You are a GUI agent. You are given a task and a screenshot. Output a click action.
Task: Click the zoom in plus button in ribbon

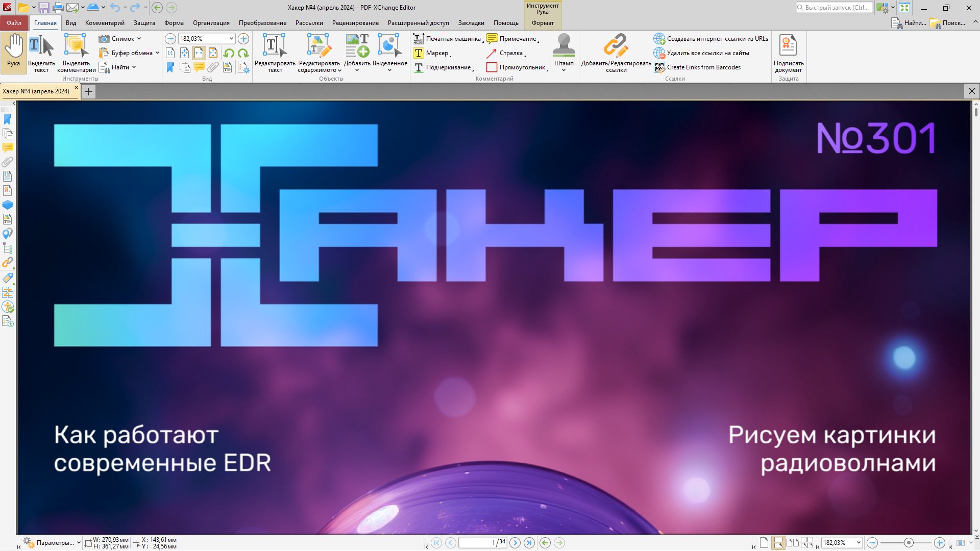click(243, 39)
